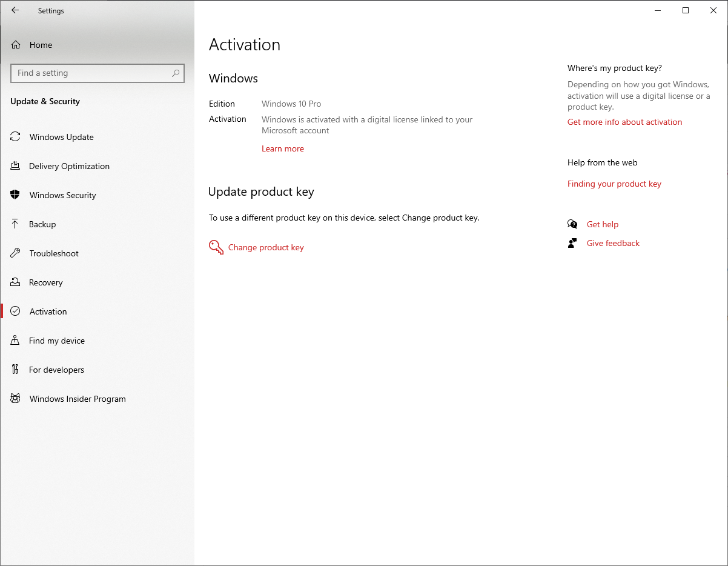Image resolution: width=728 pixels, height=566 pixels.
Task: Click the Find my device person icon
Action: coord(16,341)
